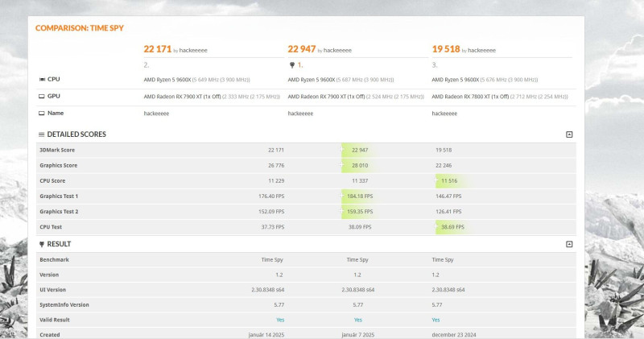This screenshot has width=644, height=339.
Task: Click the Result heading text
Action: click(59, 244)
